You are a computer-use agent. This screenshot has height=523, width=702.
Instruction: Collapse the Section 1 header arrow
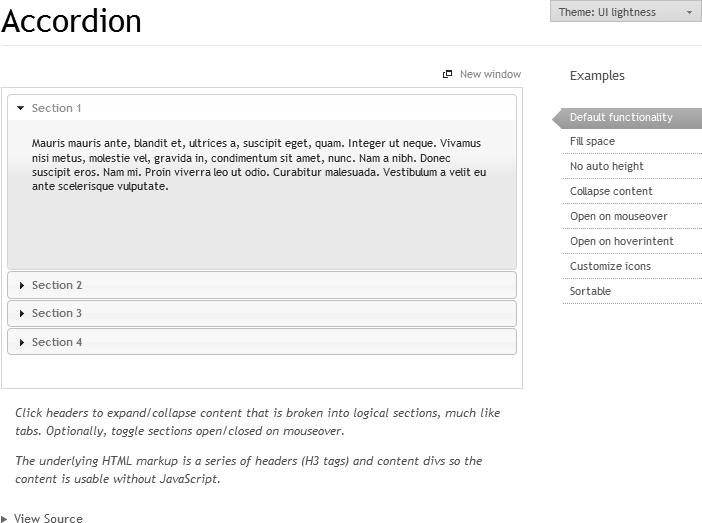pyautogui.click(x=20, y=108)
